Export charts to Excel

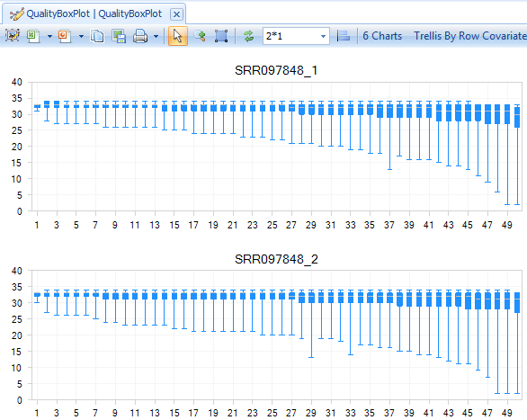(33, 36)
